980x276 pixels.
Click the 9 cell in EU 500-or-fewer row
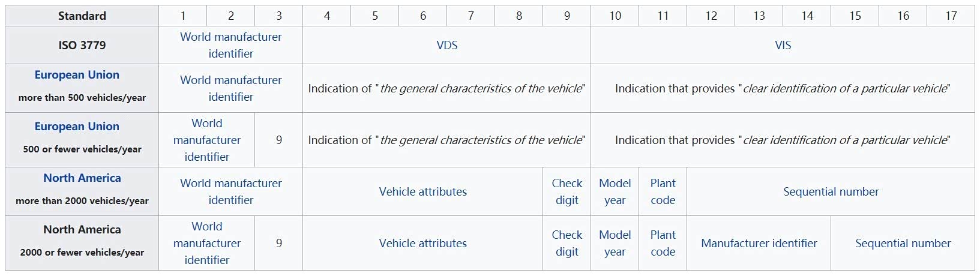(x=278, y=140)
